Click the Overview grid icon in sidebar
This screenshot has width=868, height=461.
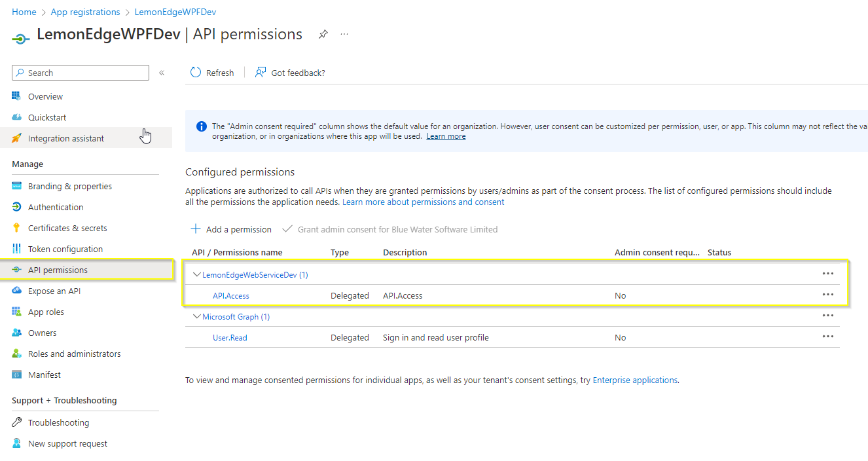click(17, 96)
